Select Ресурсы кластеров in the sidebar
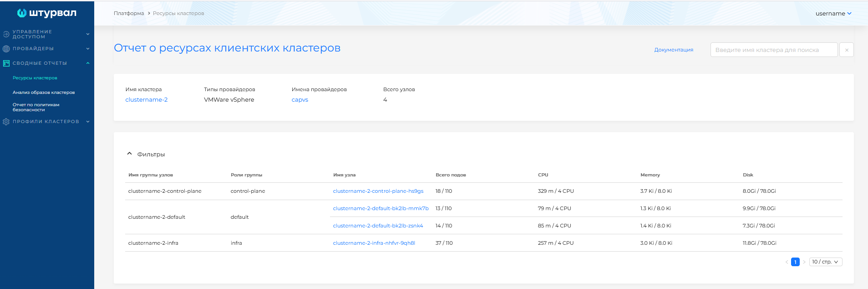The height and width of the screenshot is (289, 868). coord(35,78)
